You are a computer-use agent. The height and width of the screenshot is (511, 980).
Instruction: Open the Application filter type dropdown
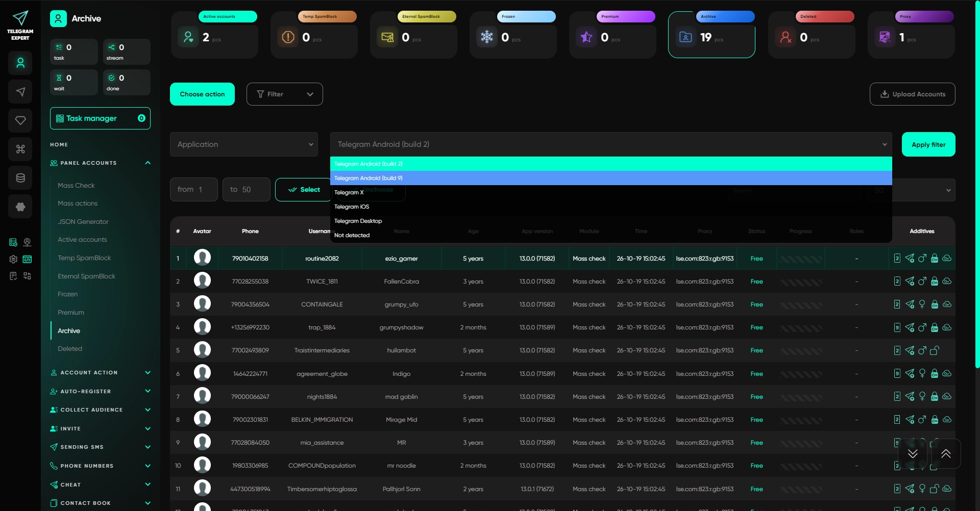[x=244, y=144]
